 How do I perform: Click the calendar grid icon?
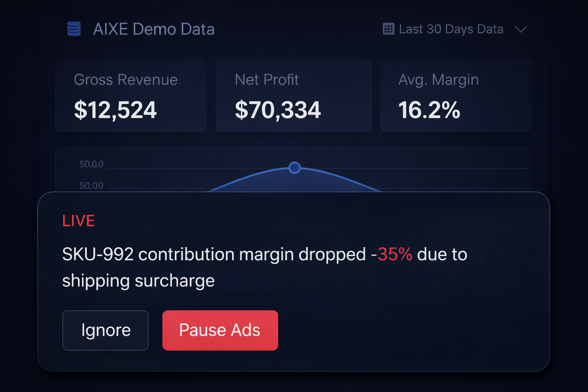(388, 29)
